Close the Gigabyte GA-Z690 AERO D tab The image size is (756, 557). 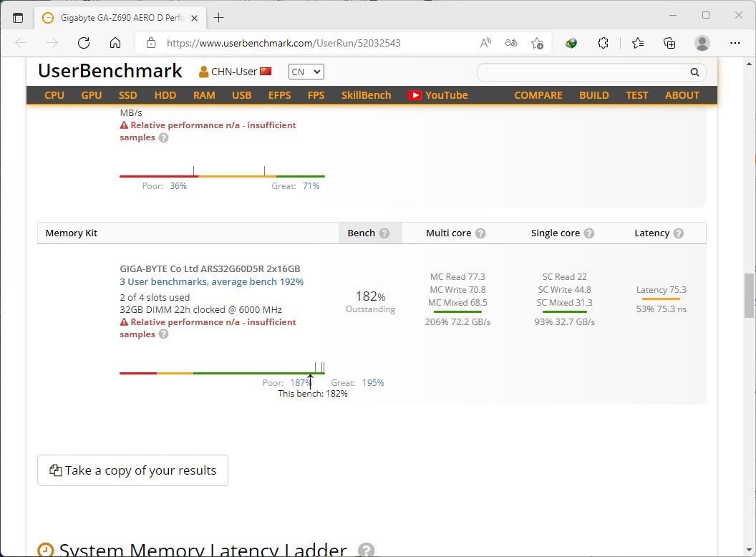click(194, 18)
